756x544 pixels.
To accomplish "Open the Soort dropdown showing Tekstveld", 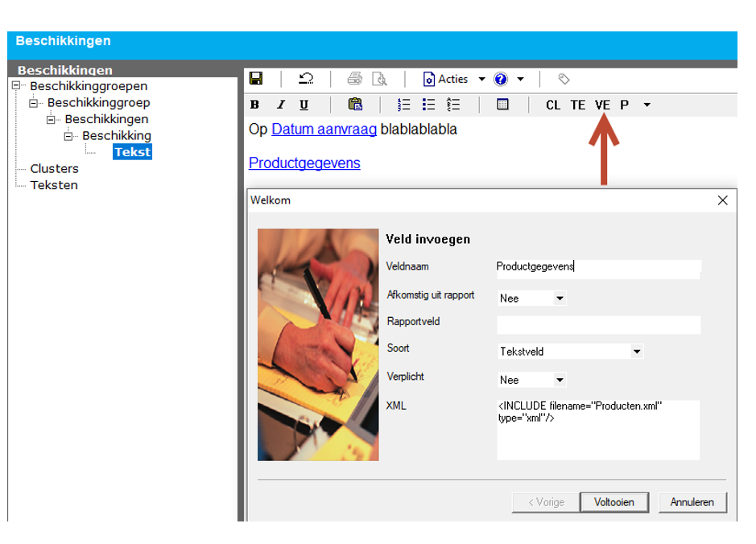I will point(636,352).
